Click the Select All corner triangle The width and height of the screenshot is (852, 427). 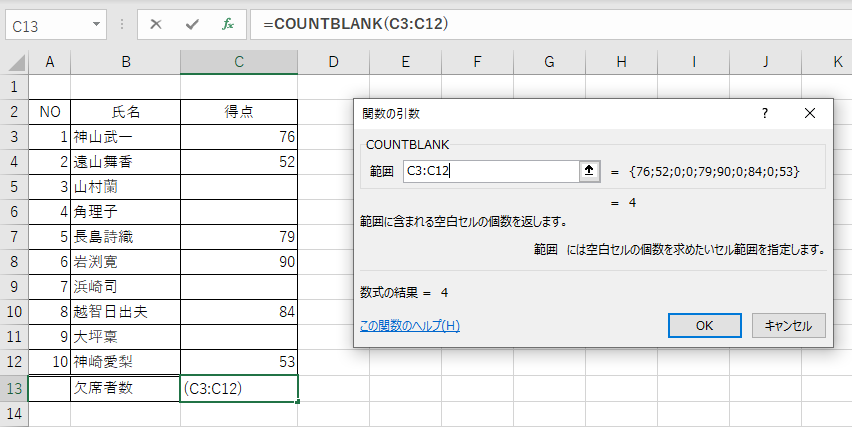click(16, 62)
